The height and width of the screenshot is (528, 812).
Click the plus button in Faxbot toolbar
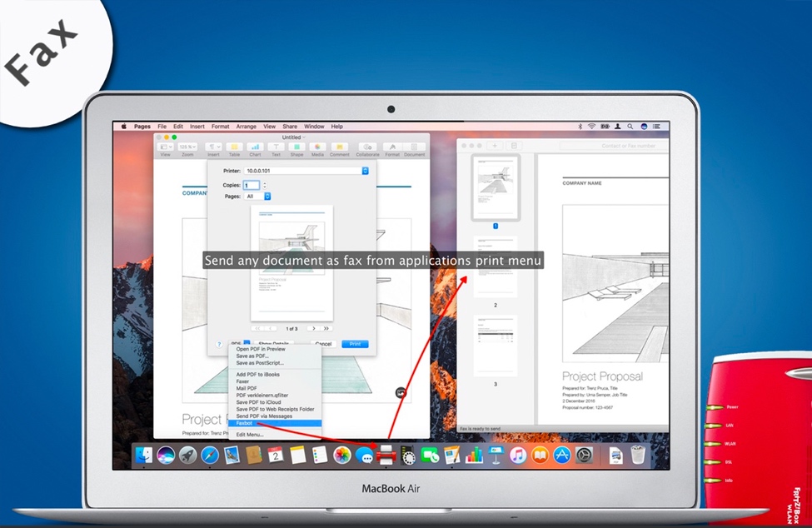pos(495,146)
